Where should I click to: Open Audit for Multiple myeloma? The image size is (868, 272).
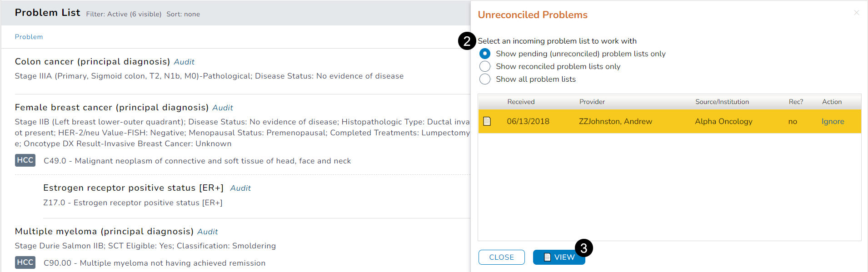207,232
